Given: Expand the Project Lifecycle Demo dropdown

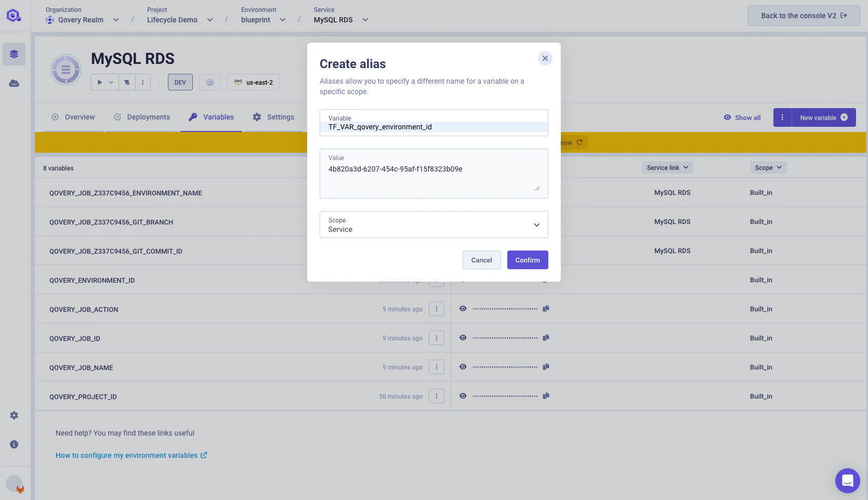Looking at the screenshot, I should 210,20.
